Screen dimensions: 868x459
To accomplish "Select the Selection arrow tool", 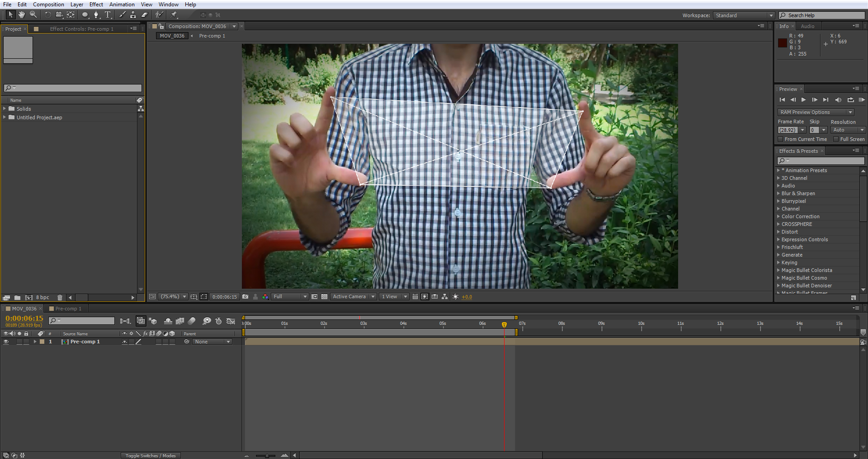I will (x=11, y=14).
